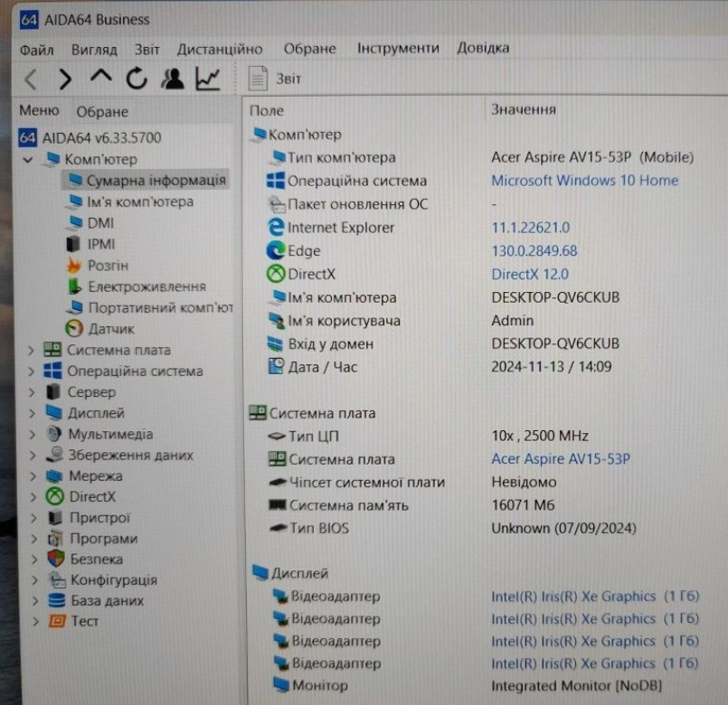Open the Acer Aspire AV15-53P link
728x705 pixels.
pos(559,459)
